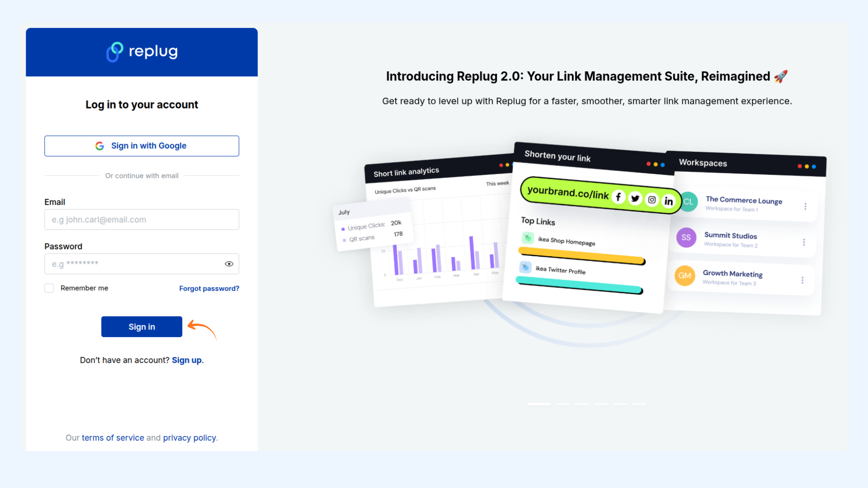This screenshot has width=868, height=488.
Task: Click the Instagram icon on the short link
Action: pyautogui.click(x=652, y=199)
